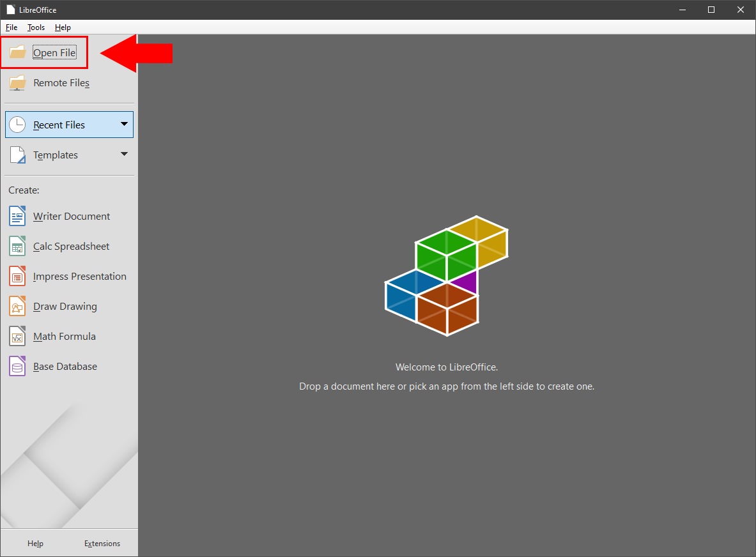Open Impress Presentation from its icon
This screenshot has width=756, height=557.
pyautogui.click(x=17, y=276)
